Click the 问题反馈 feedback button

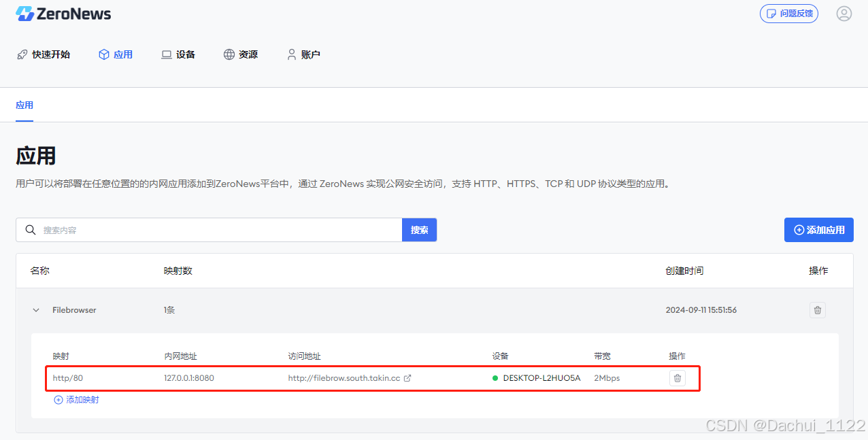tap(789, 14)
